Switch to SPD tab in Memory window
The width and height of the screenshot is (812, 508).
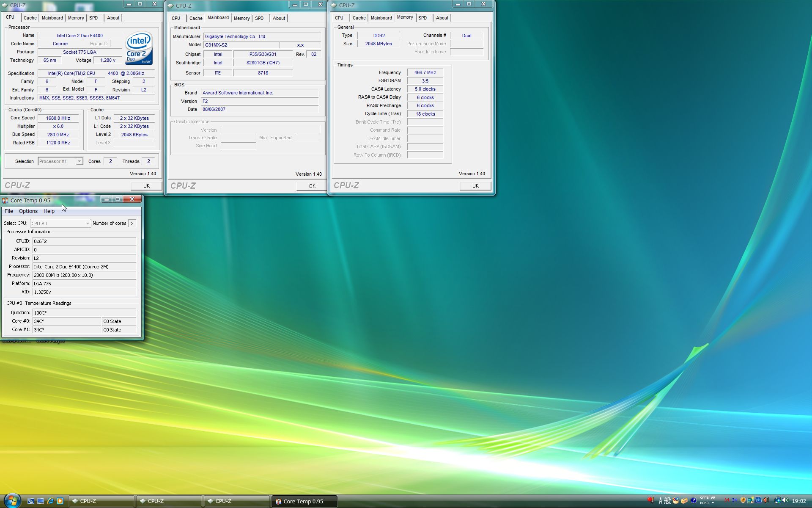coord(422,18)
